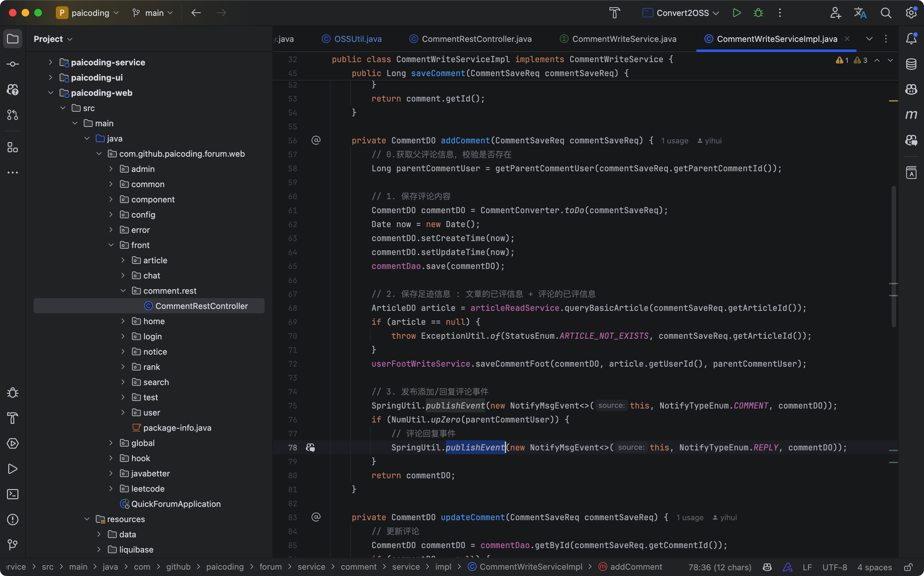Open More tool windows ellipsis
This screenshot has width=924, height=576.
[13, 173]
